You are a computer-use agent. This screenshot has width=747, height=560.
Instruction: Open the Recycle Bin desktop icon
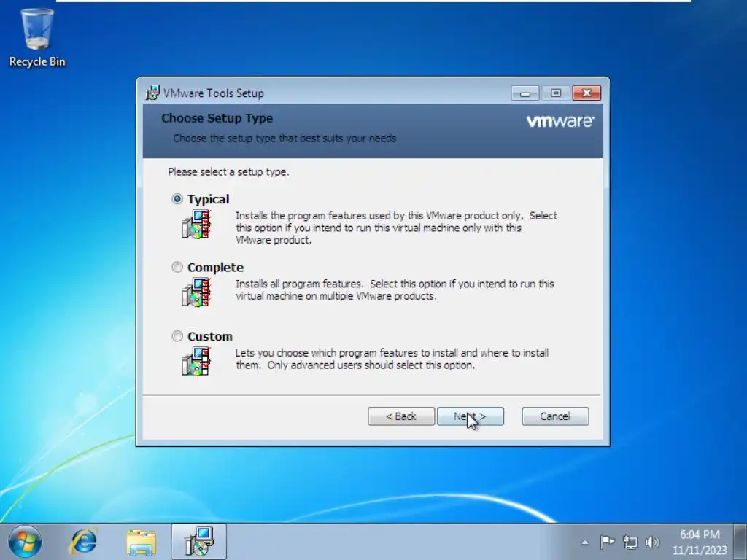pyautogui.click(x=37, y=38)
